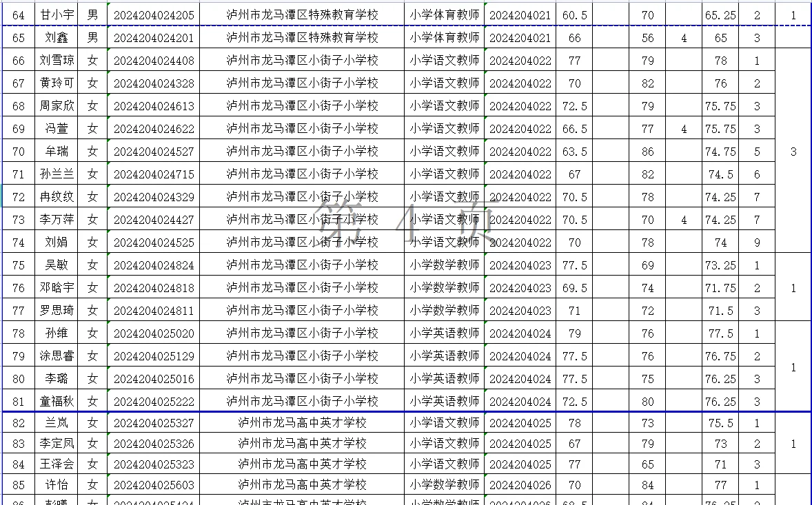Click the name 许怡 in row 85

pyautogui.click(x=56, y=484)
